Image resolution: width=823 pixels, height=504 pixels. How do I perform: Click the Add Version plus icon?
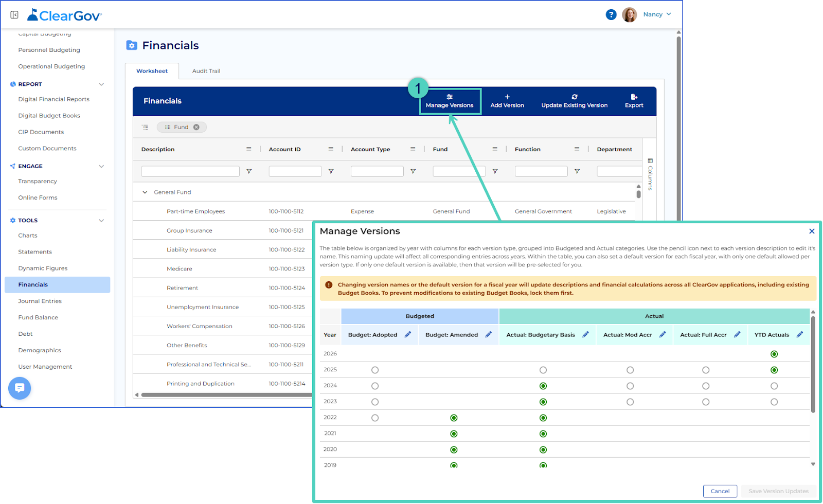point(507,97)
